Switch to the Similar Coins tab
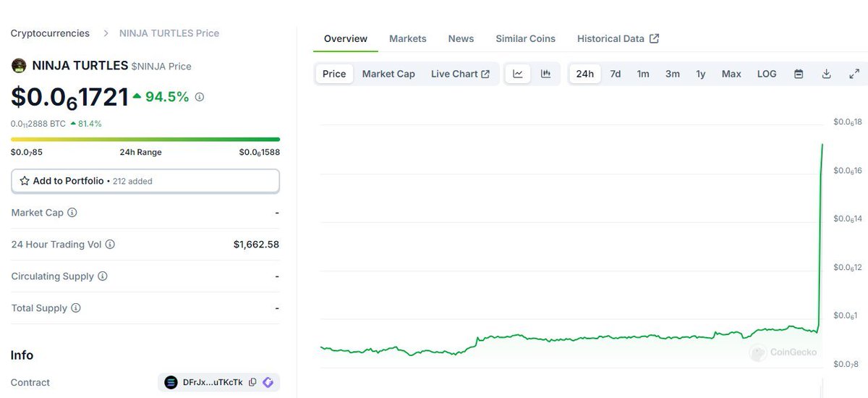Image resolution: width=868 pixels, height=398 pixels. (526, 38)
